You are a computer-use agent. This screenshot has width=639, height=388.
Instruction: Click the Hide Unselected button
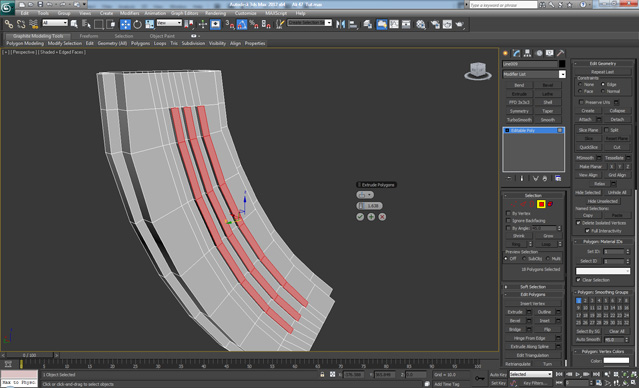(x=603, y=201)
